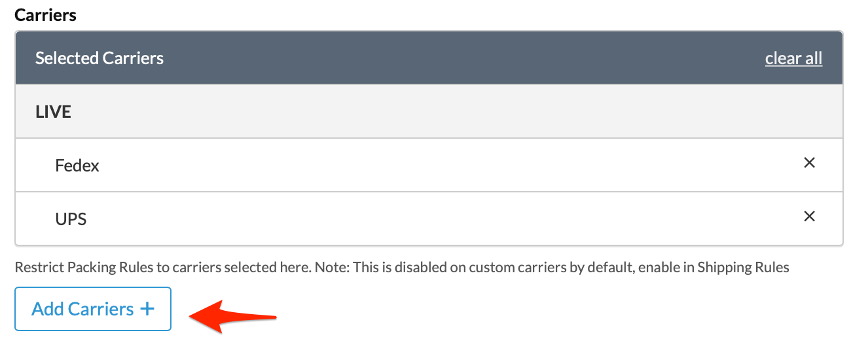Click the Selected Carriers header title
The image size is (868, 339).
(99, 58)
